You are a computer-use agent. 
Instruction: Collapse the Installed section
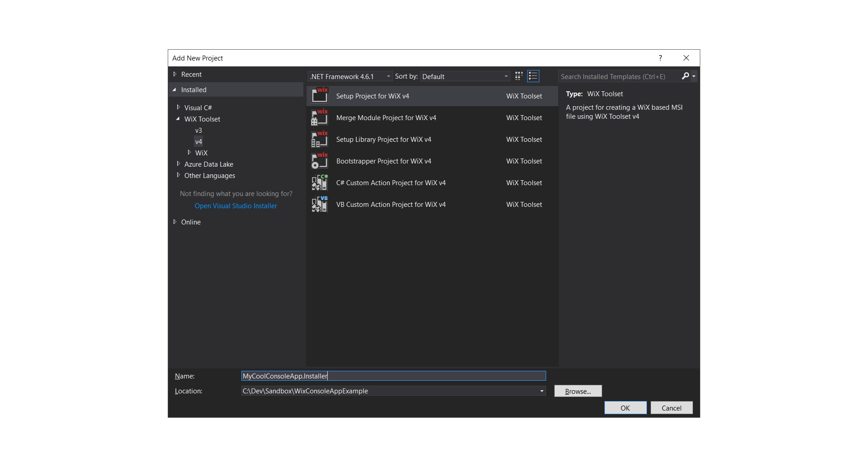(x=175, y=90)
